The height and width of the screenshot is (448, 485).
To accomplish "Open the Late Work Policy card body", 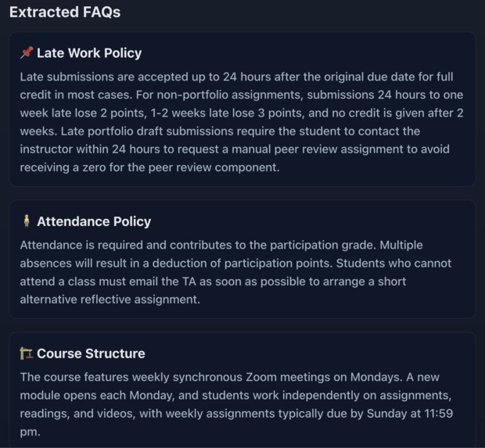I will click(x=242, y=122).
